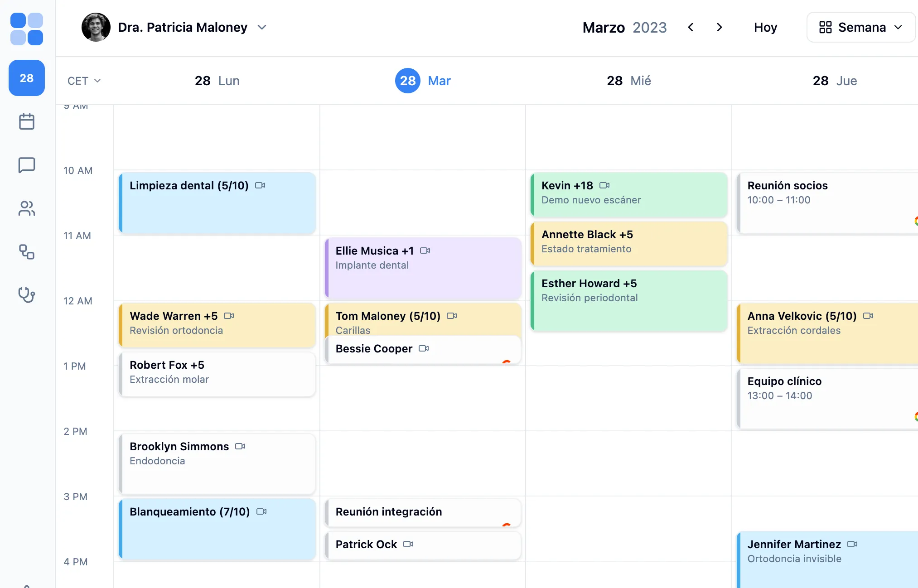918x588 pixels.
Task: Open the chat messages sidebar icon
Action: click(x=27, y=165)
